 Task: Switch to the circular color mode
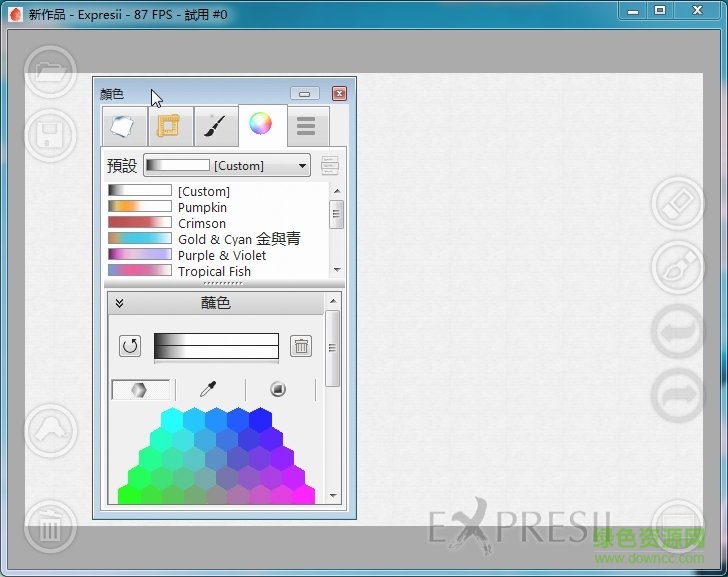click(x=278, y=390)
